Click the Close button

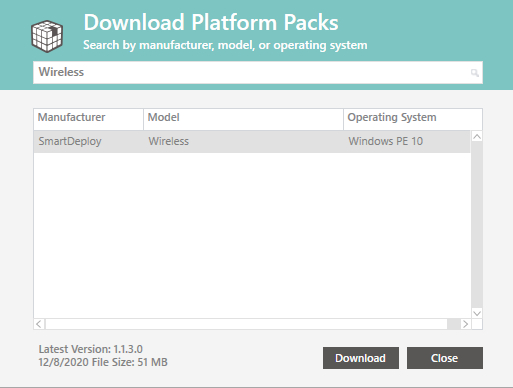click(445, 358)
